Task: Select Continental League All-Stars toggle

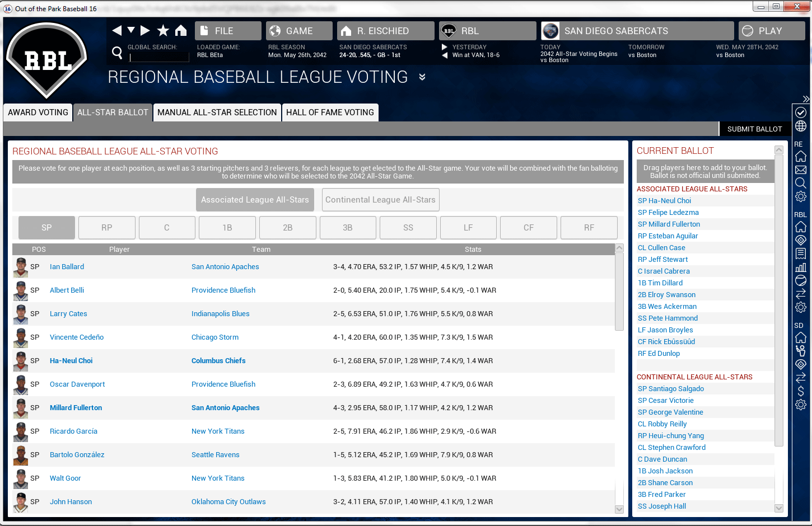Action: click(x=380, y=200)
